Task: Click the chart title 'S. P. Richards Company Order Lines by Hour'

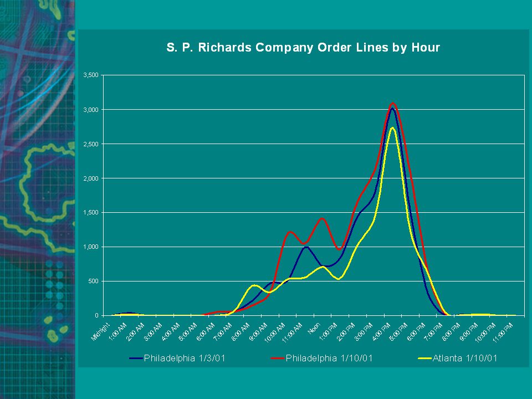Action: coord(303,48)
